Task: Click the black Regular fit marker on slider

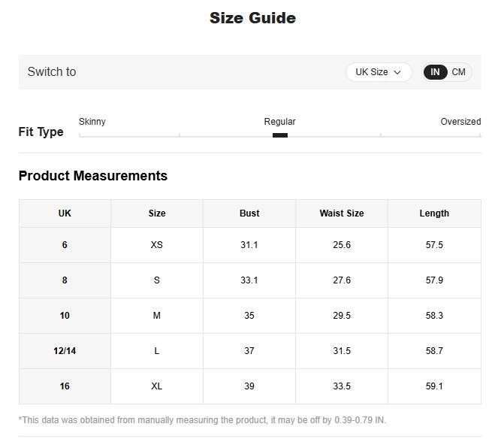Action: (280, 135)
